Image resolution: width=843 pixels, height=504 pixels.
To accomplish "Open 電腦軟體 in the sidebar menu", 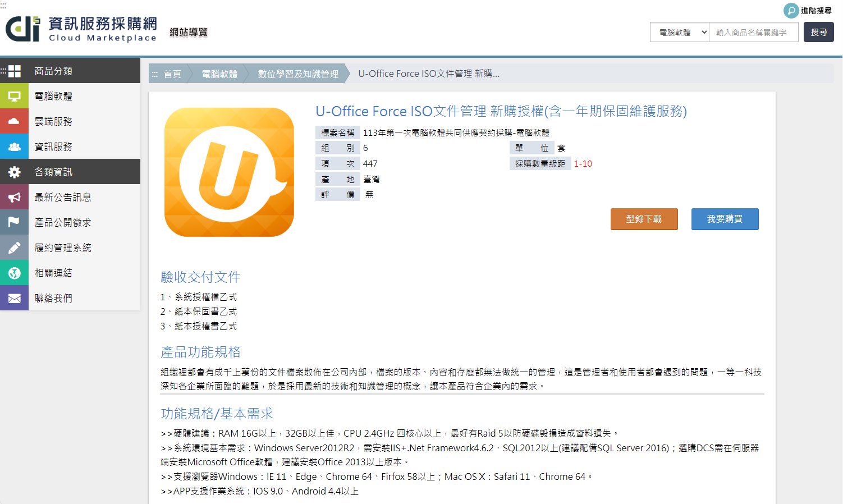I will point(53,96).
